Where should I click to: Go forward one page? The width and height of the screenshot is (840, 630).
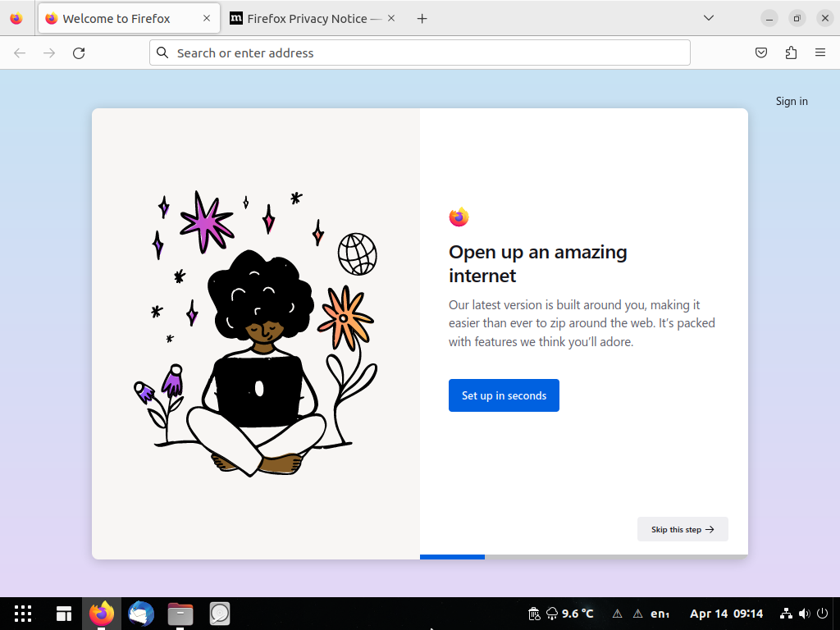[49, 53]
